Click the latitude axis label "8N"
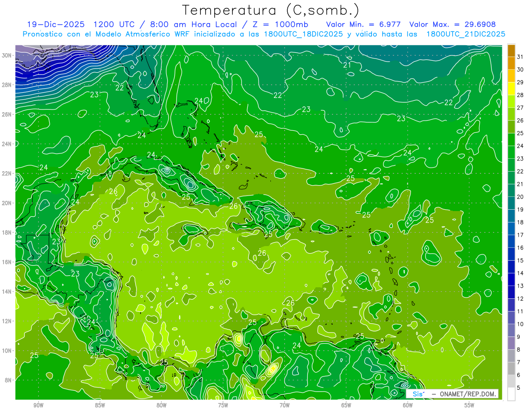 coord(9,380)
